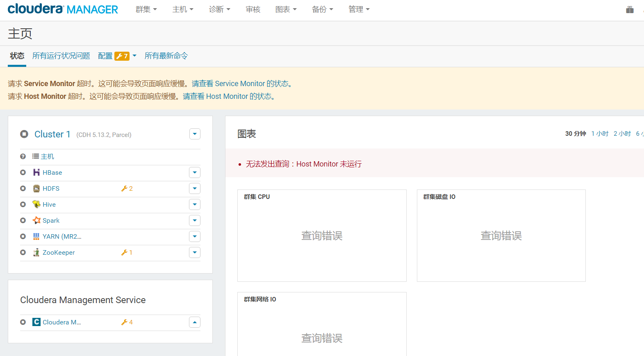Click Cluster 1 stopped status icon
This screenshot has width=644, height=356.
24,134
